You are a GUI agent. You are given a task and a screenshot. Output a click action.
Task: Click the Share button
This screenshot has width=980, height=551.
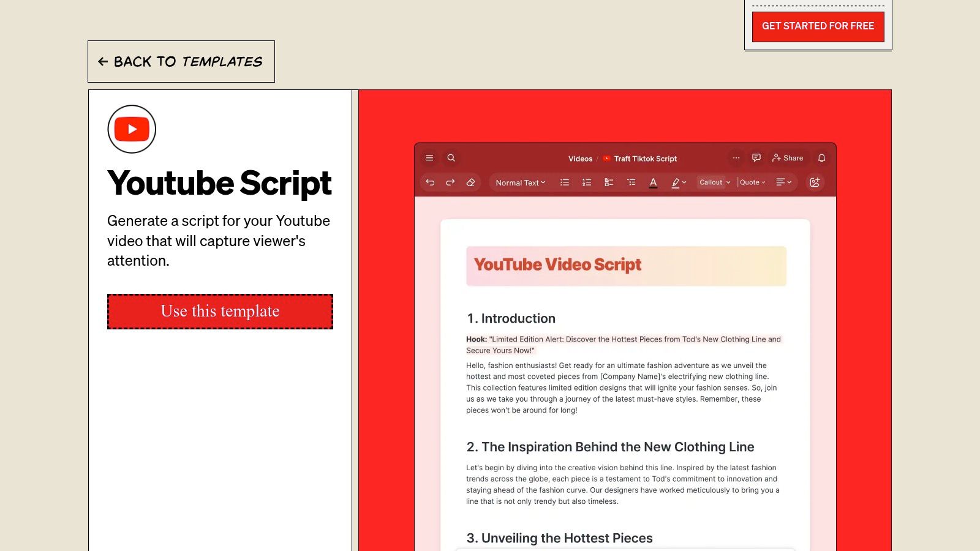tap(788, 158)
